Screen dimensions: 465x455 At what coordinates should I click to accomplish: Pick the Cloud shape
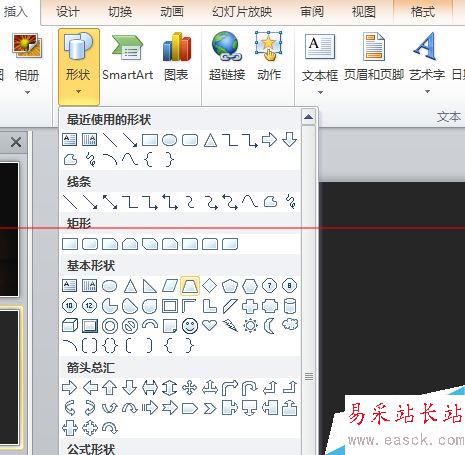click(290, 324)
